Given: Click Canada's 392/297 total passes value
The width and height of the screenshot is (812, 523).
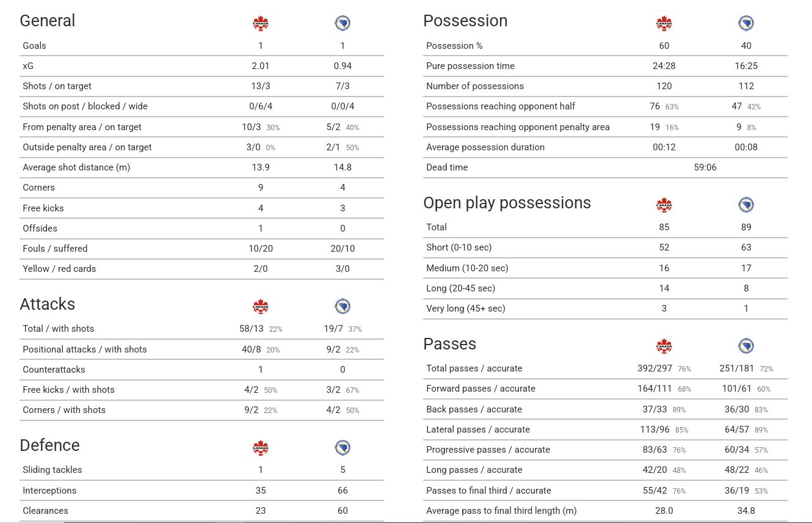Looking at the screenshot, I should (x=654, y=368).
